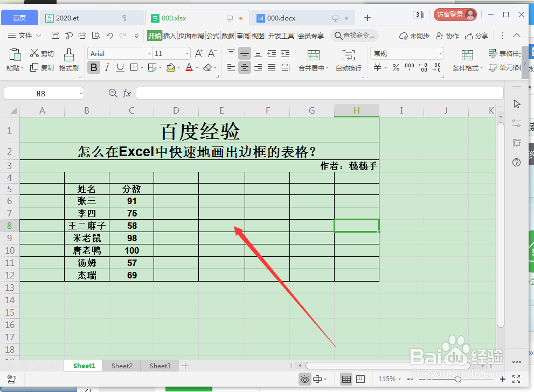
Task: Click the zoom magnifier beside fx
Action: point(113,93)
